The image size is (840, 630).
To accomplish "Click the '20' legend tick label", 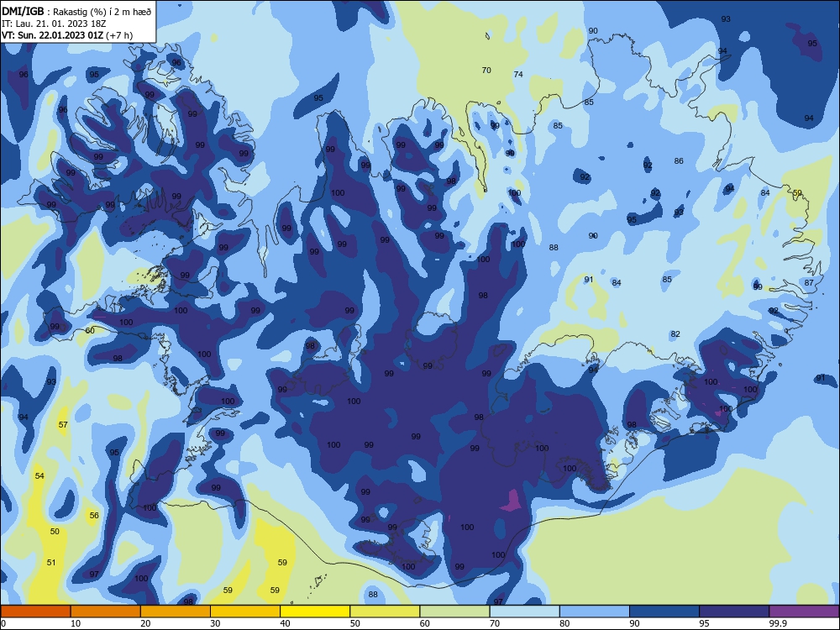I will coord(145,623).
